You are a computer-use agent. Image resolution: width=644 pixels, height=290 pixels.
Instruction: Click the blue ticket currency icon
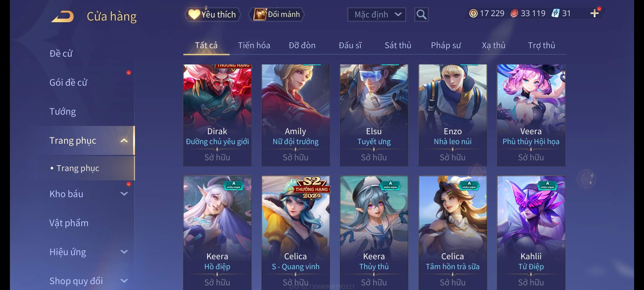[x=555, y=13]
